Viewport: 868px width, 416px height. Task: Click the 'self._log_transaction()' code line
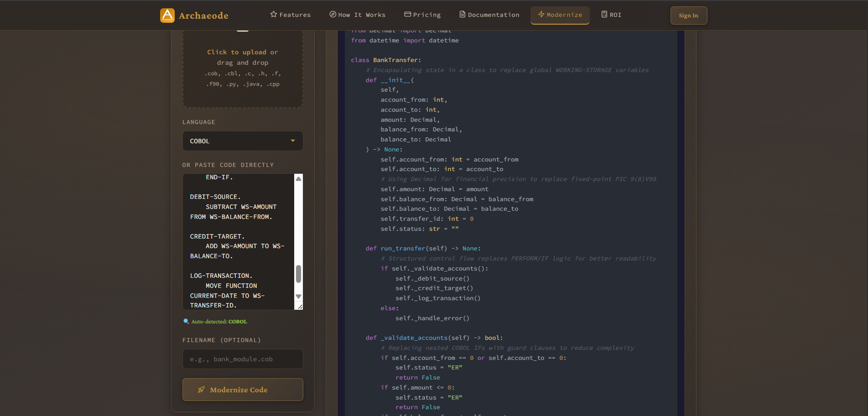438,298
